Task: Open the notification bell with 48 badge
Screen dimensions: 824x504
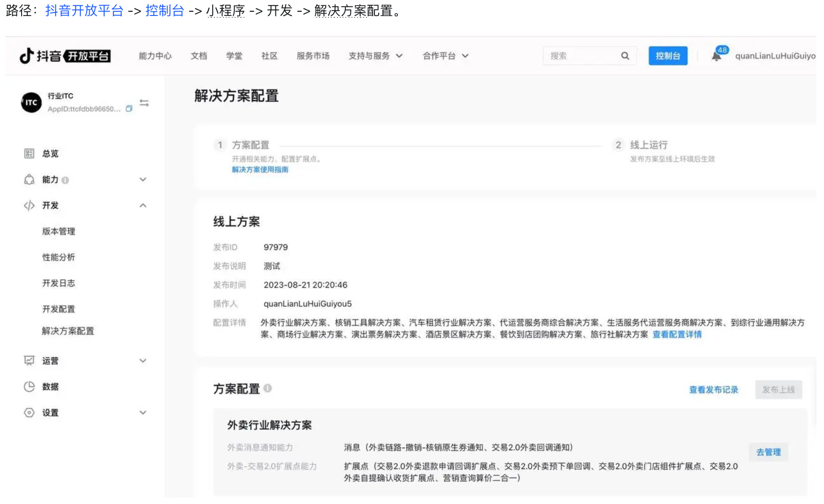Action: coord(716,56)
